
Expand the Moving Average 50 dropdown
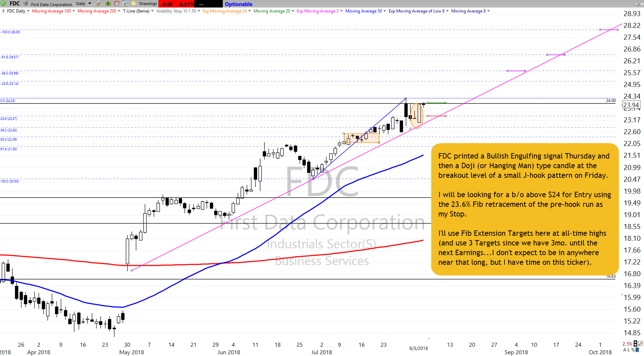tap(385, 11)
